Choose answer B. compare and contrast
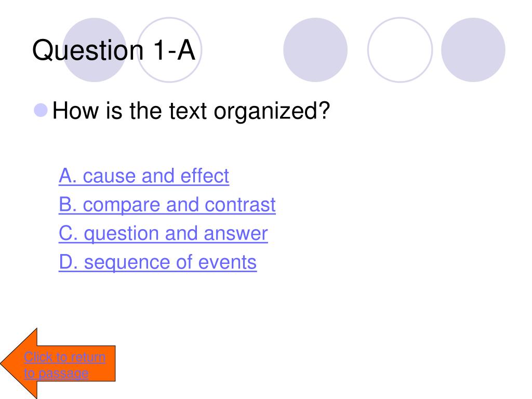The width and height of the screenshot is (532, 399). pyautogui.click(x=167, y=205)
